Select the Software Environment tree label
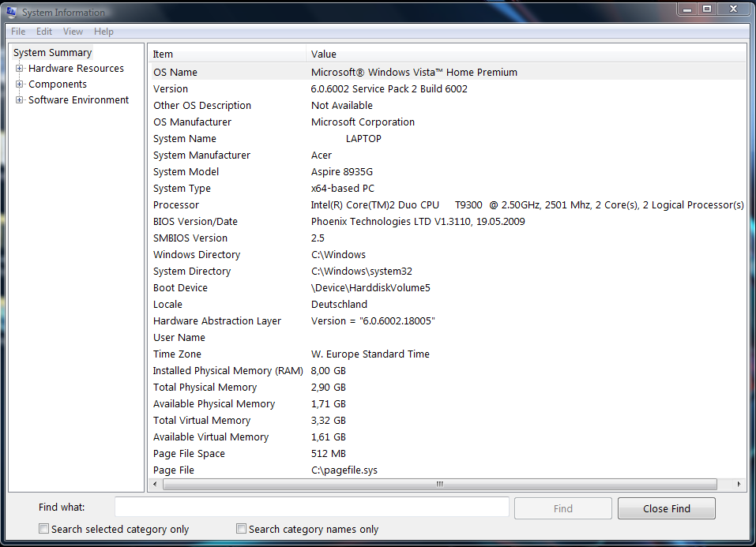This screenshot has width=756, height=547. pyautogui.click(x=78, y=99)
